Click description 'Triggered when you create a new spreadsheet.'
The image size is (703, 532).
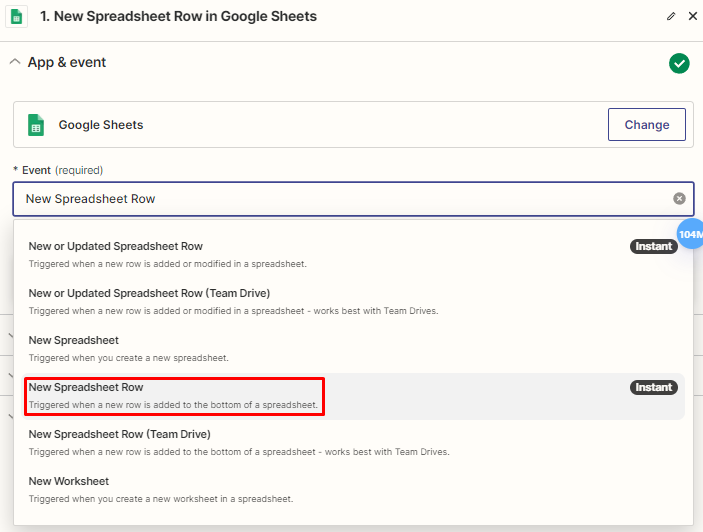tap(129, 358)
